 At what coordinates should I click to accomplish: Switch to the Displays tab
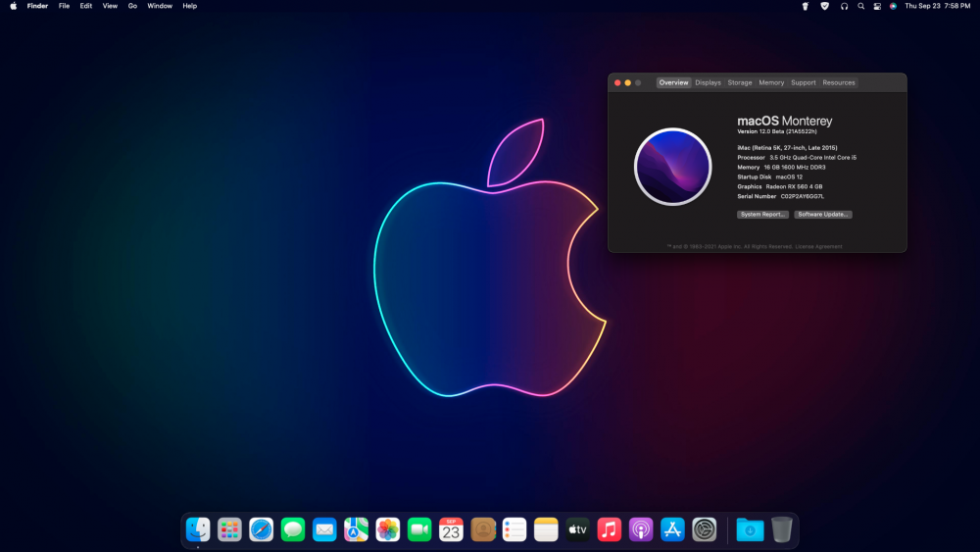pos(709,82)
